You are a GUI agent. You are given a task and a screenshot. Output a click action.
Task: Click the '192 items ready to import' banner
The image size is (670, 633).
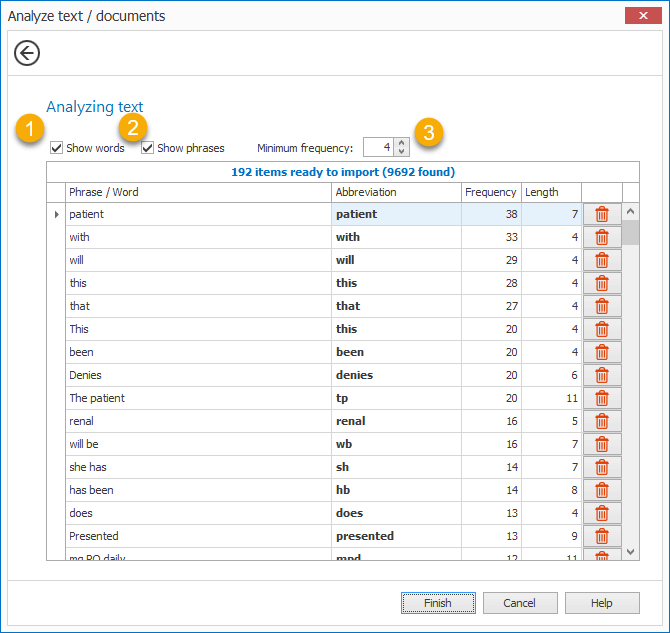[x=343, y=172]
